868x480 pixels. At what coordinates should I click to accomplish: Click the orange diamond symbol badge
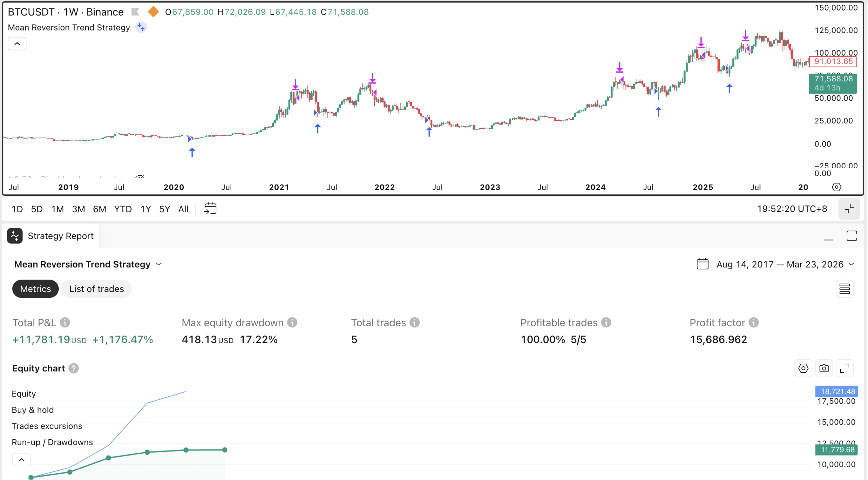coord(153,12)
